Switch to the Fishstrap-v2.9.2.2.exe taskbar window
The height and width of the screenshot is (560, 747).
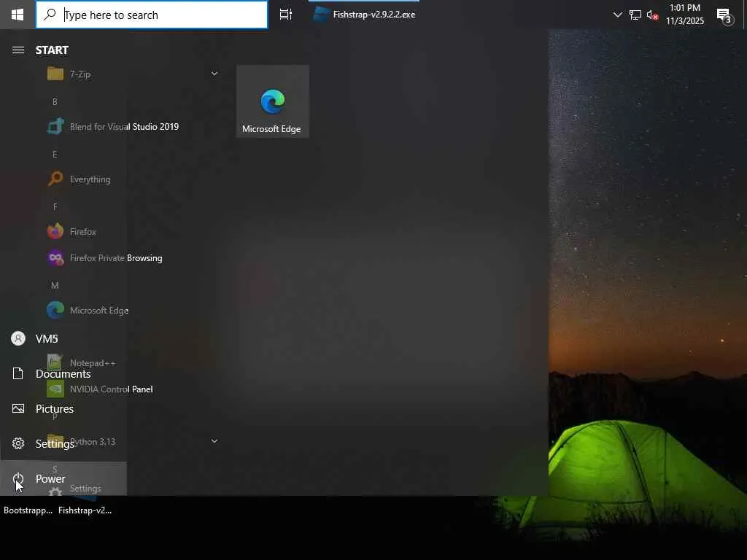tap(364, 15)
